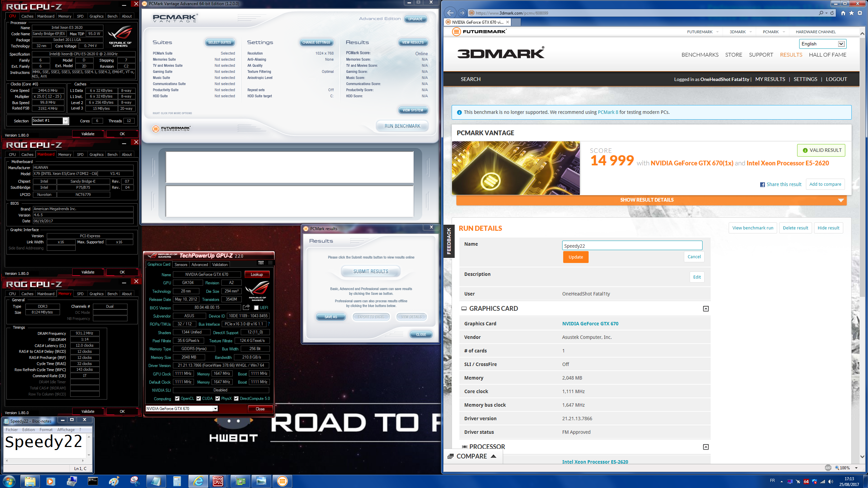
Task: Click the address bar search magnifier icon
Action: pyautogui.click(x=821, y=13)
